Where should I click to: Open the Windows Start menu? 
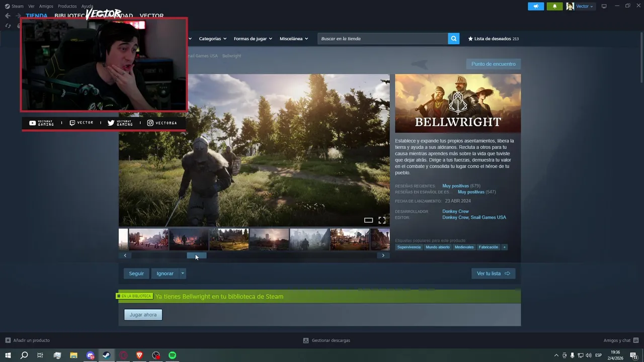point(8,355)
